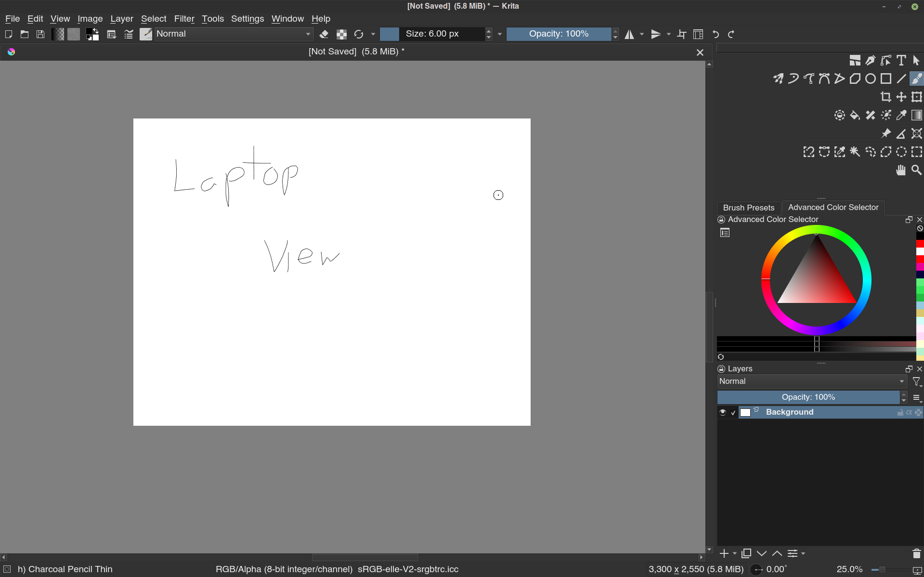924x577 pixels.
Task: Open the Filter menu
Action: point(184,19)
